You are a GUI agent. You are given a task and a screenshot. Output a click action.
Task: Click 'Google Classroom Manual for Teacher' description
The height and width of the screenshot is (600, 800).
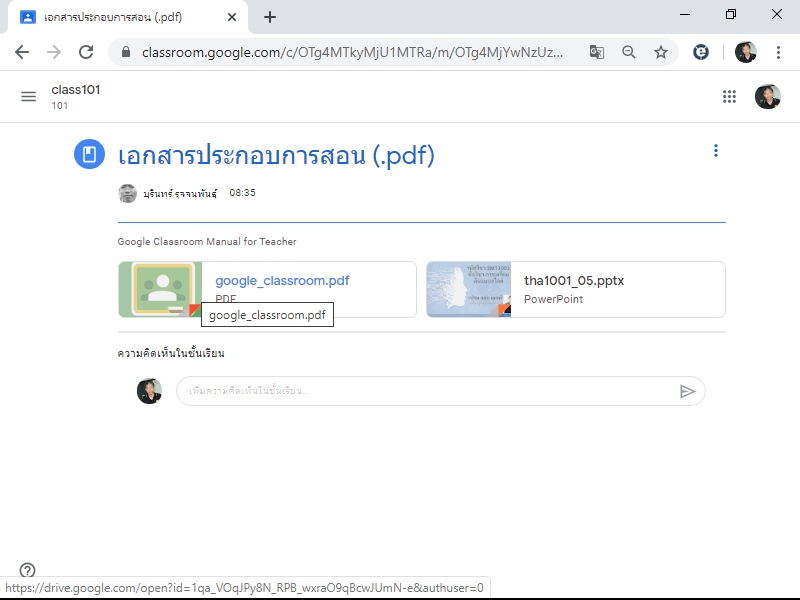coord(207,241)
